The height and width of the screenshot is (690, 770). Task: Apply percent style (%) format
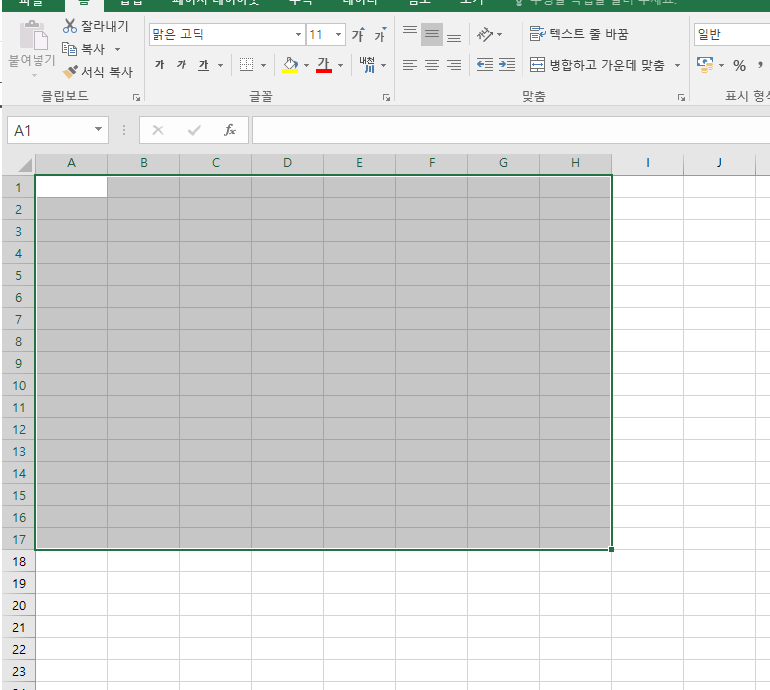(x=739, y=65)
